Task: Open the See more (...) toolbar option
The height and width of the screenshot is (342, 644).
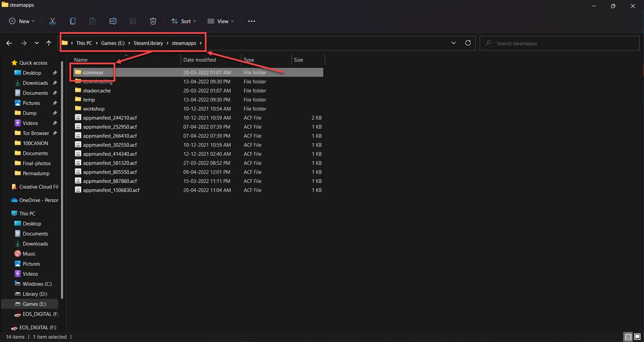Action: pos(251,21)
